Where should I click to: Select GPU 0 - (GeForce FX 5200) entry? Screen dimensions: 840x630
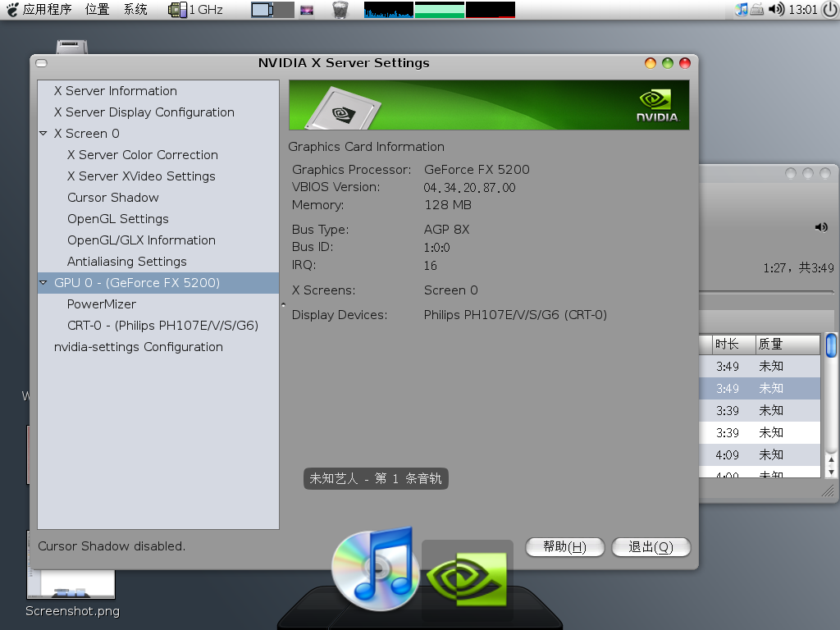137,283
